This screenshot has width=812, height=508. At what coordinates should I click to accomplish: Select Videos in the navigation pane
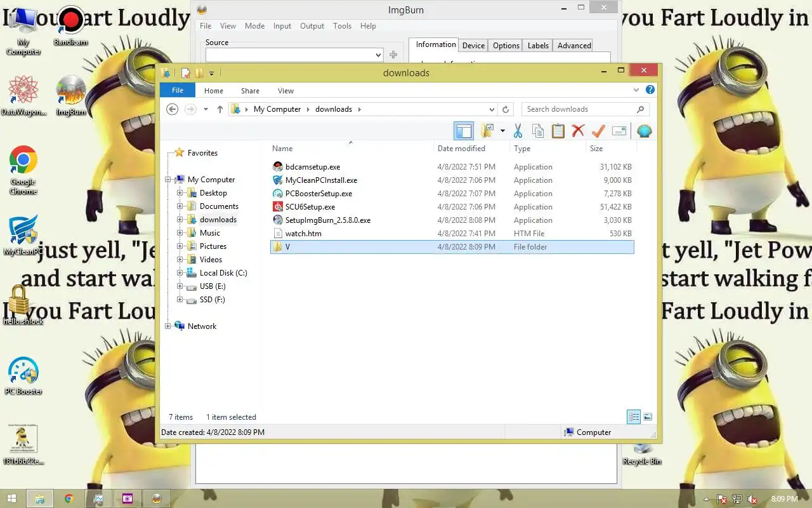(211, 260)
